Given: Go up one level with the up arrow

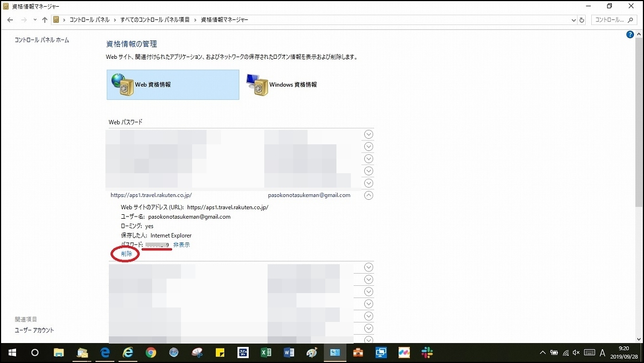Looking at the screenshot, I should pos(44,20).
